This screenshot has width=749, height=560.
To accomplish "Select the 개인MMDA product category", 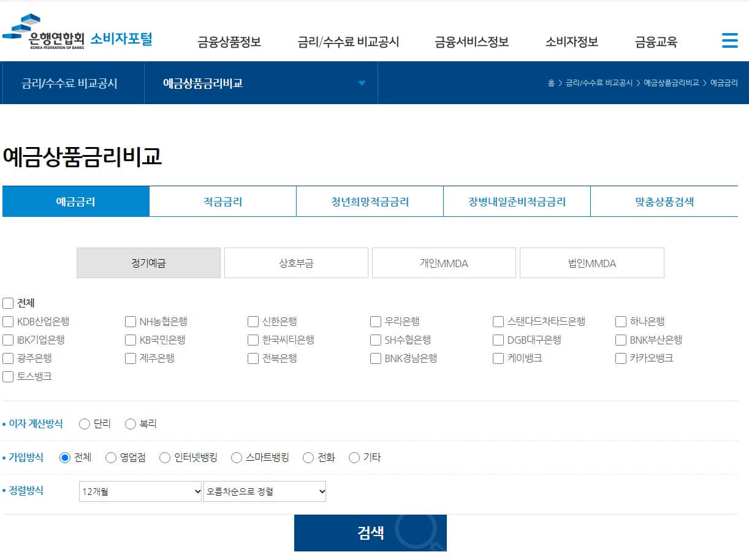I will click(444, 262).
